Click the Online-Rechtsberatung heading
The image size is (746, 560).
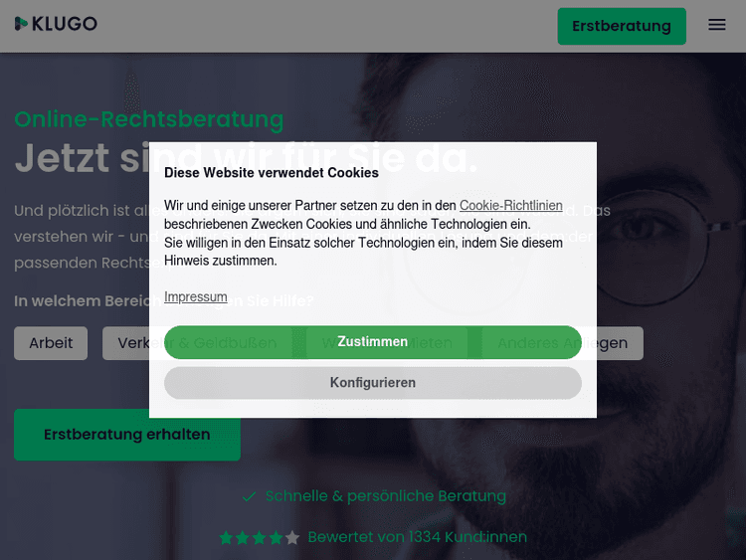tap(149, 119)
